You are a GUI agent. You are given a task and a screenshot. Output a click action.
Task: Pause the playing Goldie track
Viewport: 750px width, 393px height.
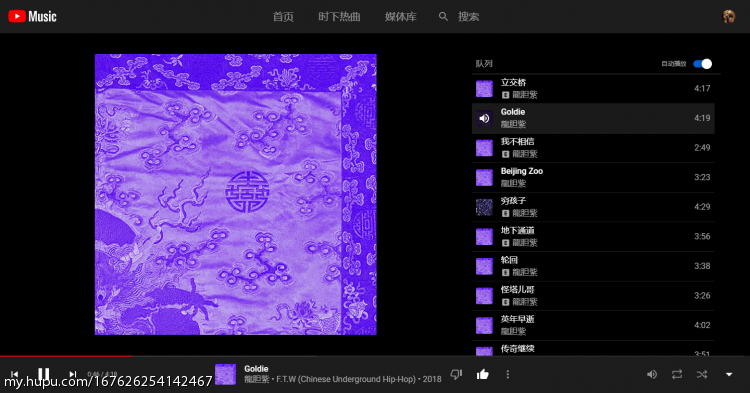click(x=44, y=373)
